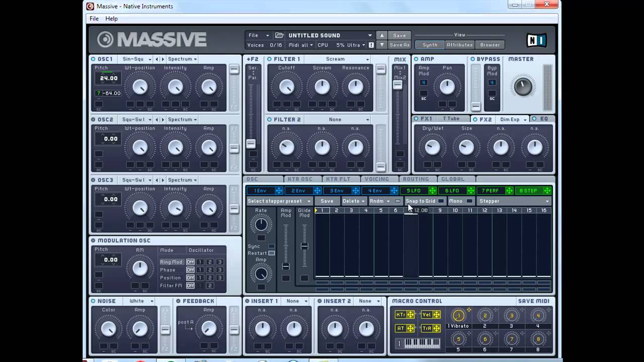The height and width of the screenshot is (362, 644).
Task: Click the 1 Env modulation drag handle
Action: 279,191
